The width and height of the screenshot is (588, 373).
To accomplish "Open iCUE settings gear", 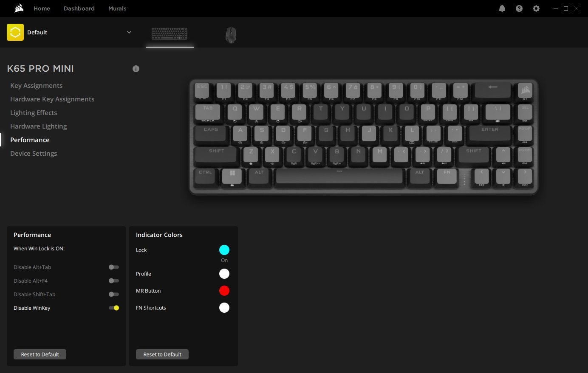I will (x=536, y=8).
